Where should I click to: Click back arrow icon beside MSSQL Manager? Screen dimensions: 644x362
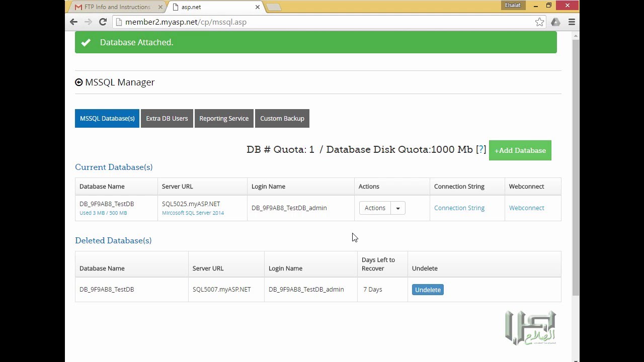click(79, 82)
